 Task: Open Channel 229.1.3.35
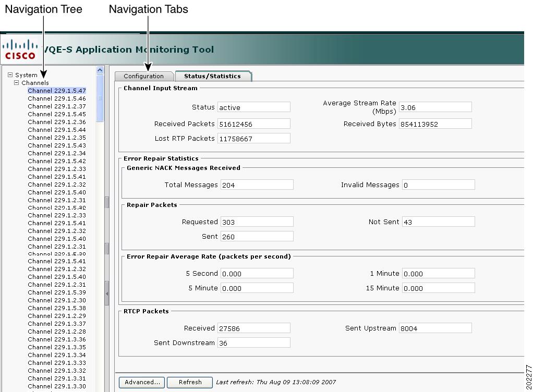coord(57,347)
